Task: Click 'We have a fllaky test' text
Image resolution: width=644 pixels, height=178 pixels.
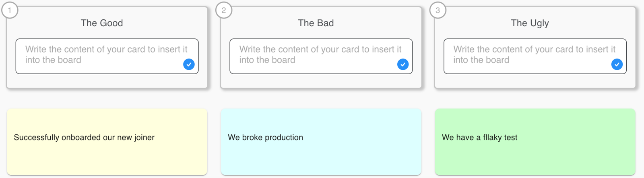Action: point(479,137)
